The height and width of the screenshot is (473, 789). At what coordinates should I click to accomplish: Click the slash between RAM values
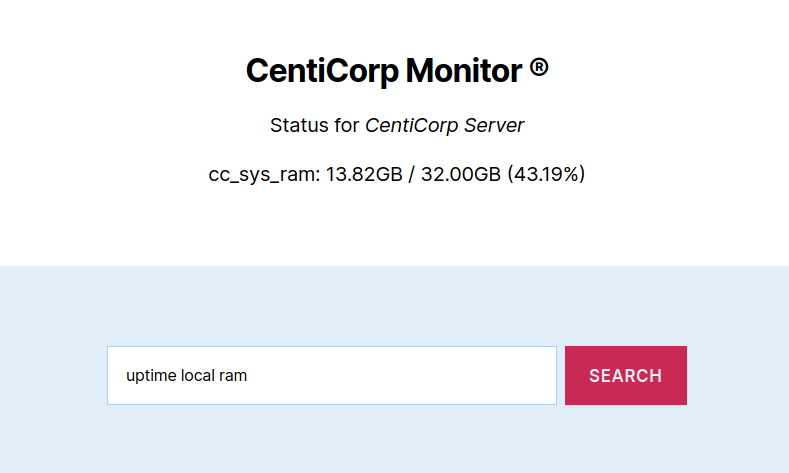tap(412, 175)
